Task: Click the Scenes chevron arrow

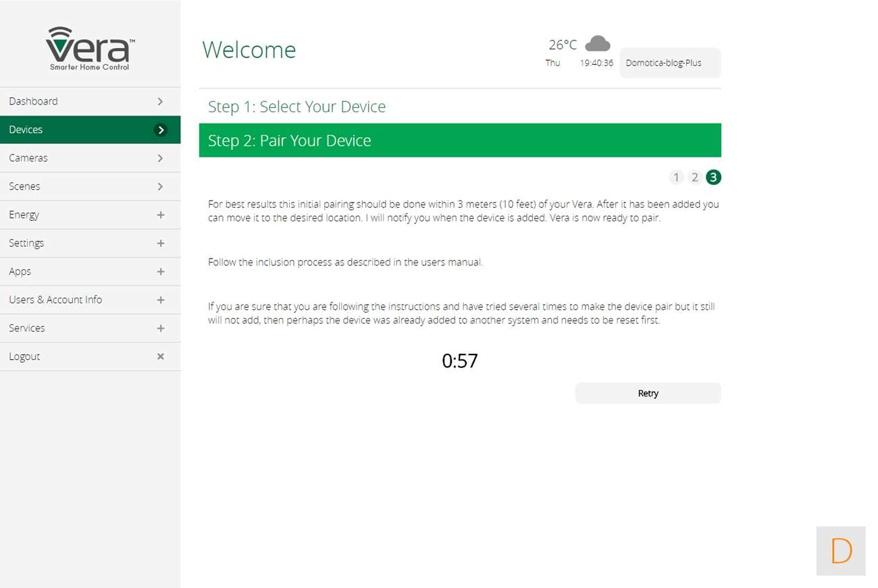Action: point(160,186)
